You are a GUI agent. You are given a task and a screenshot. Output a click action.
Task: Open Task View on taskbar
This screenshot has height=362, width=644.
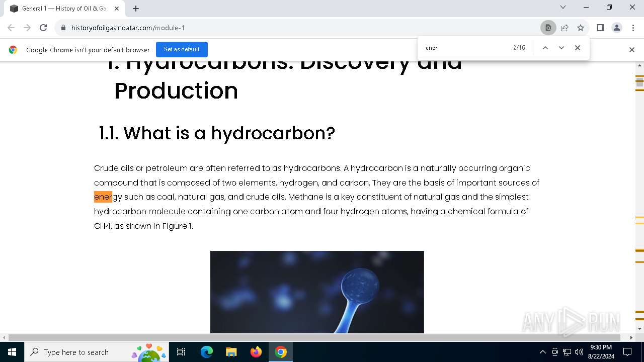tap(181, 352)
